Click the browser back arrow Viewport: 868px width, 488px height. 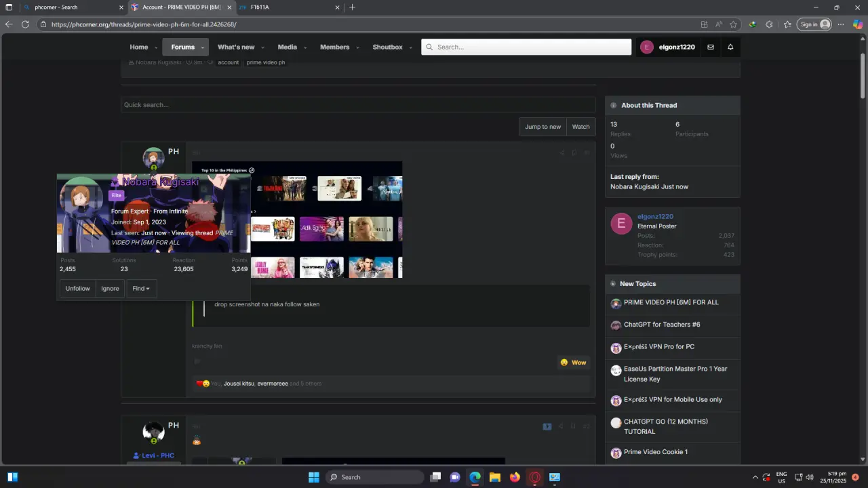tap(9, 24)
